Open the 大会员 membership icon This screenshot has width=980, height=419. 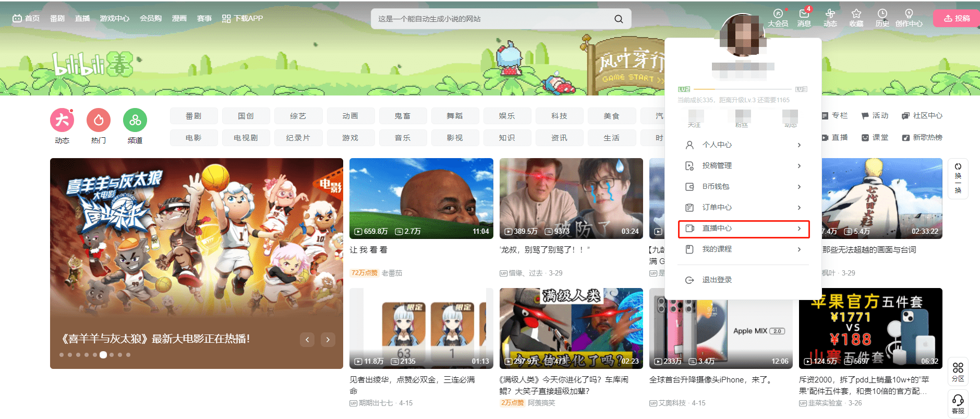pos(778,14)
